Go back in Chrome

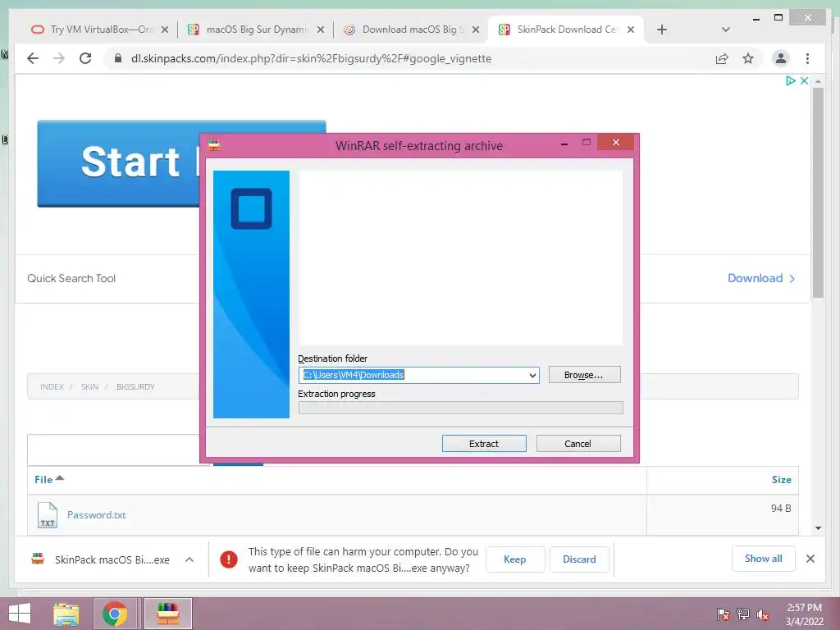point(33,58)
